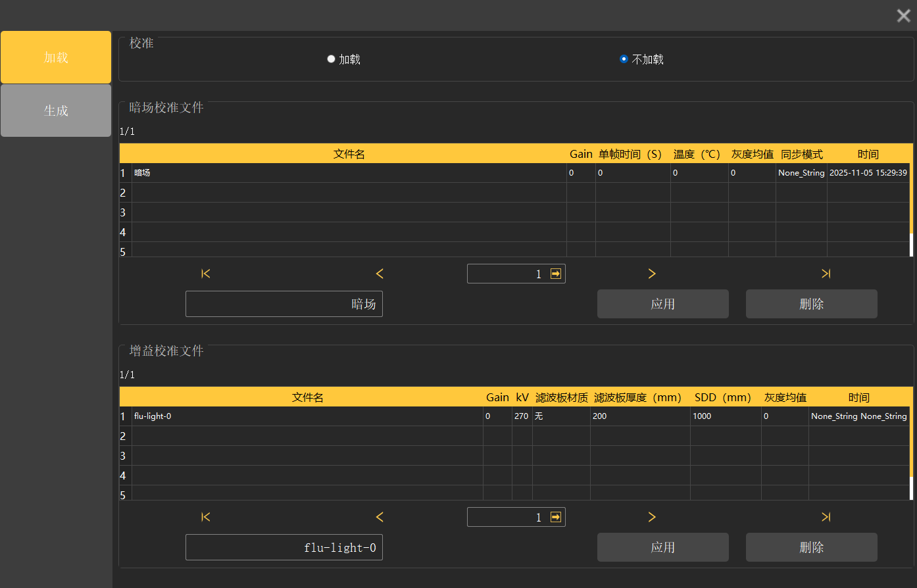Apply the selected dark field calibration file
The width and height of the screenshot is (917, 588).
point(662,304)
